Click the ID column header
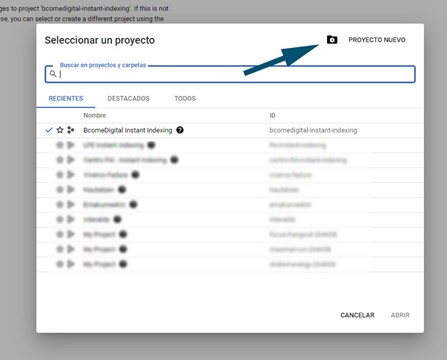This screenshot has height=360, width=447. coord(272,115)
